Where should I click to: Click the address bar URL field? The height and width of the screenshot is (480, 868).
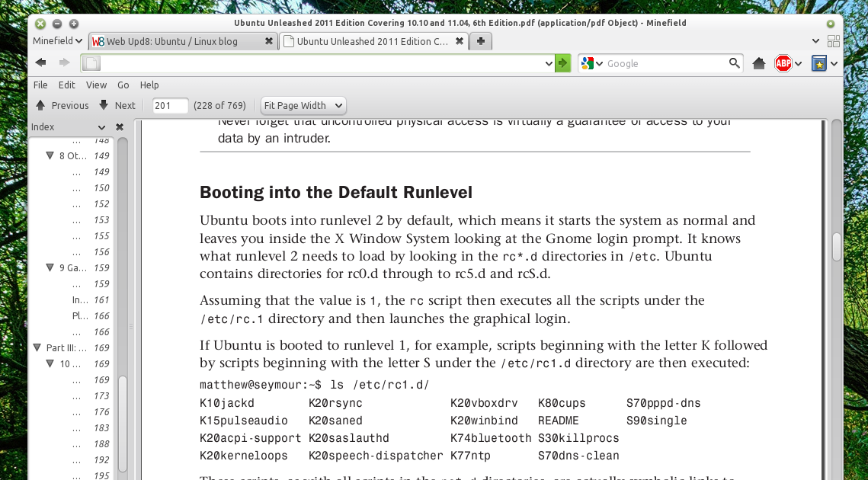pos(321,63)
